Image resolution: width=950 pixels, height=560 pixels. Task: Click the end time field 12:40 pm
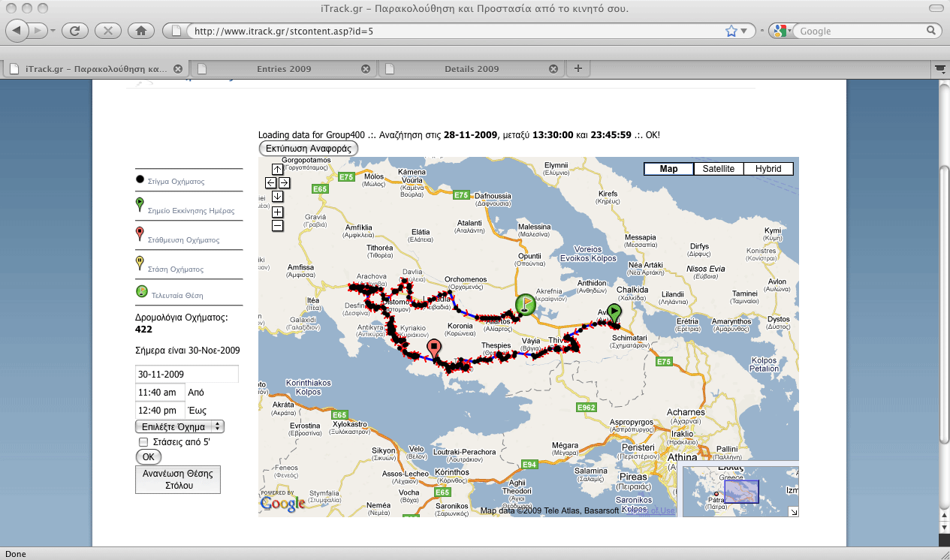160,410
